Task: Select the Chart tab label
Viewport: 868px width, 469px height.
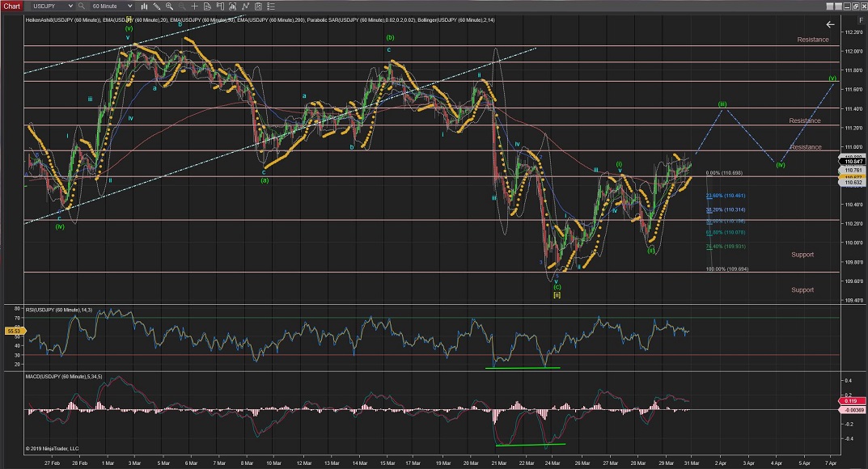Action: click(x=14, y=6)
